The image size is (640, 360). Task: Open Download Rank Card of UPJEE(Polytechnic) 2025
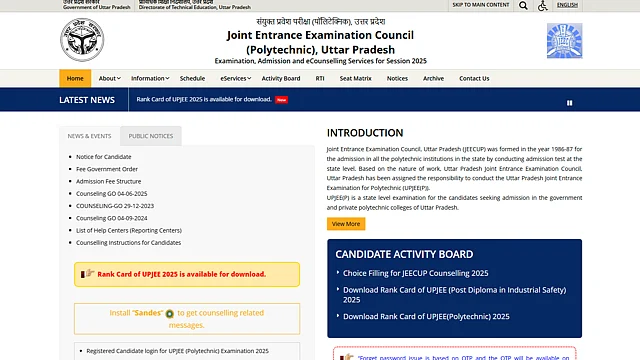click(x=426, y=316)
